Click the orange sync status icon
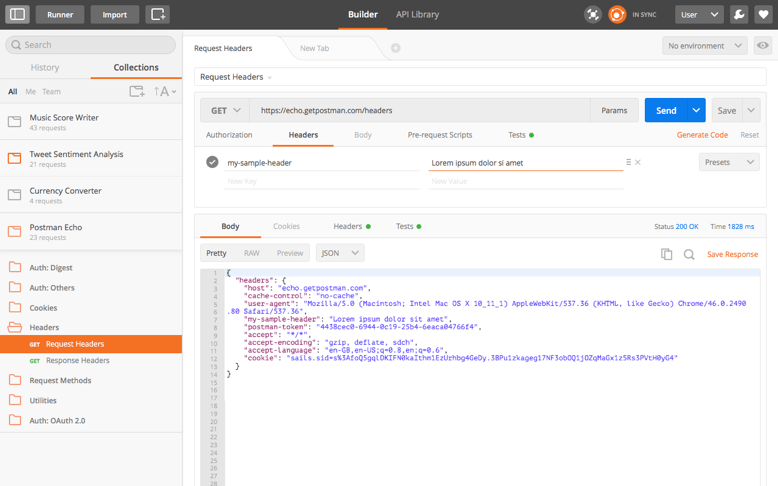 (x=617, y=15)
